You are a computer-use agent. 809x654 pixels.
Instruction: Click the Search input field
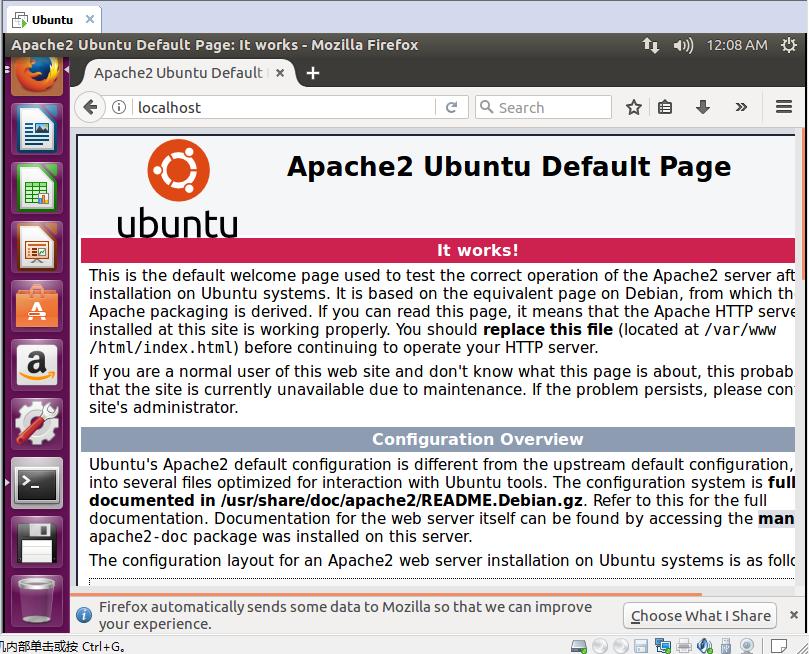point(543,107)
